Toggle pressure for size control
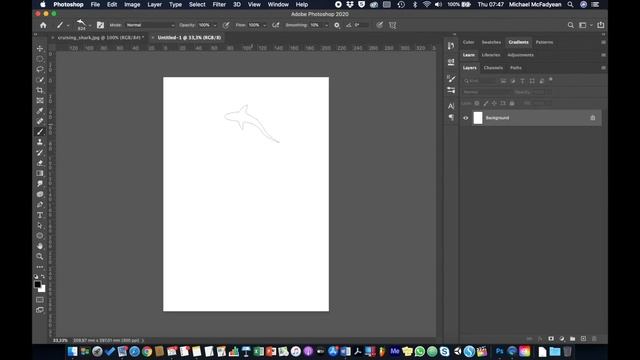The image size is (640, 360). [x=380, y=25]
